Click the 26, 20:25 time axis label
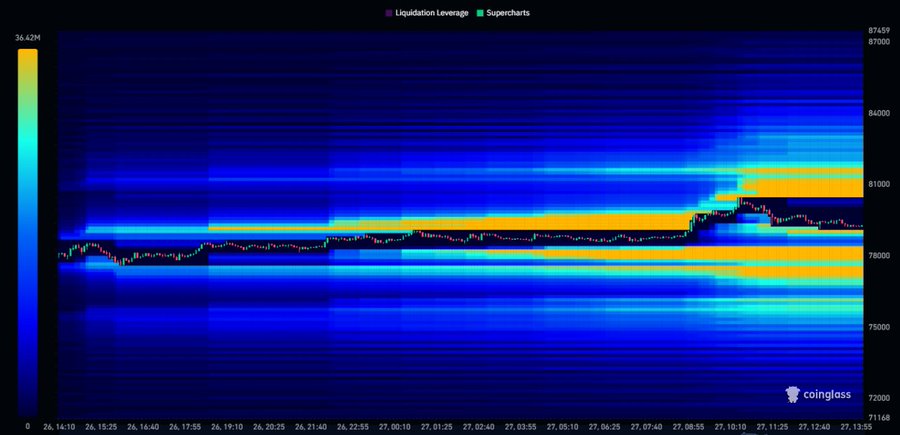 (269, 427)
